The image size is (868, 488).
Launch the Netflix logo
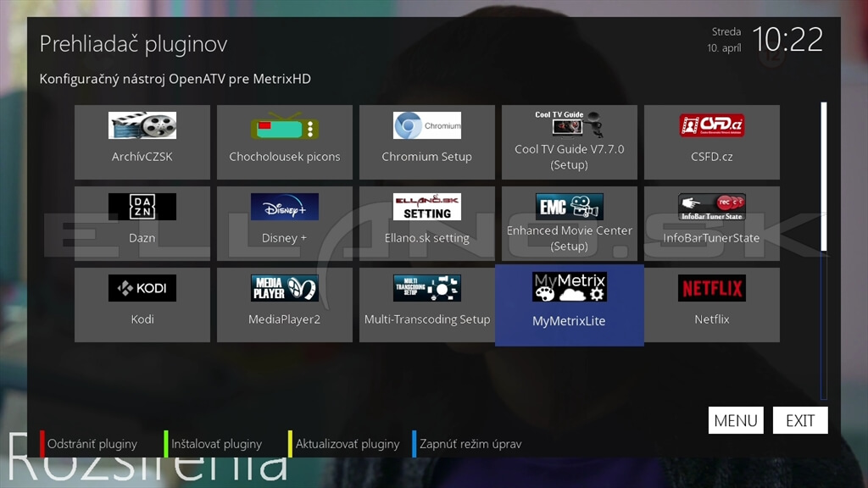click(712, 288)
